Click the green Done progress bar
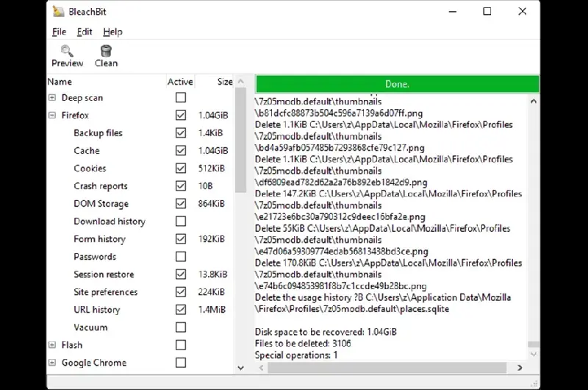The image size is (588, 390). (x=397, y=84)
